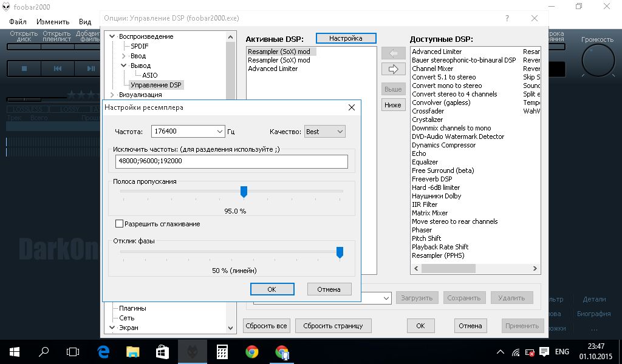Image resolution: width=622 pixels, height=364 pixels.
Task: Click right arrow of available DSP scrollbar
Action: point(535,269)
